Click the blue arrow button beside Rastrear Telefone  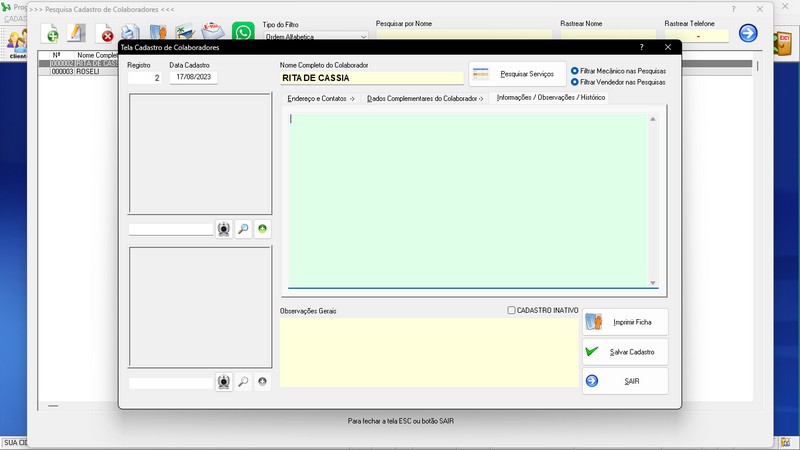(748, 33)
